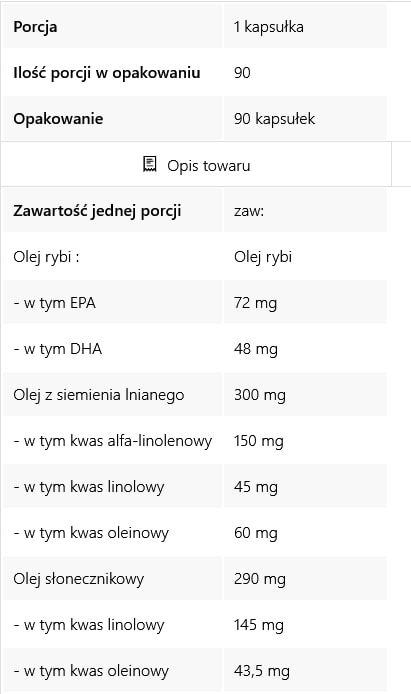Image resolution: width=411 pixels, height=694 pixels.
Task: Click the 43,5 mg value
Action: coord(261,671)
